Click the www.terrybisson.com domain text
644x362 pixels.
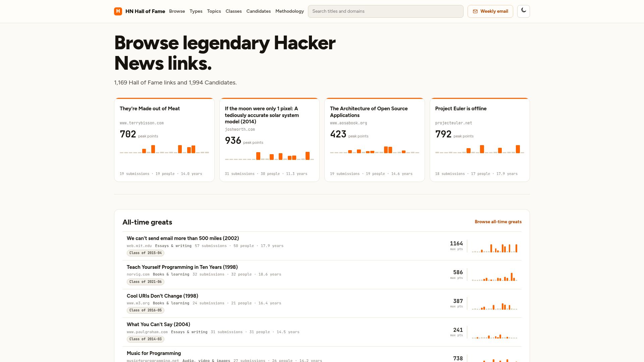[x=142, y=123]
